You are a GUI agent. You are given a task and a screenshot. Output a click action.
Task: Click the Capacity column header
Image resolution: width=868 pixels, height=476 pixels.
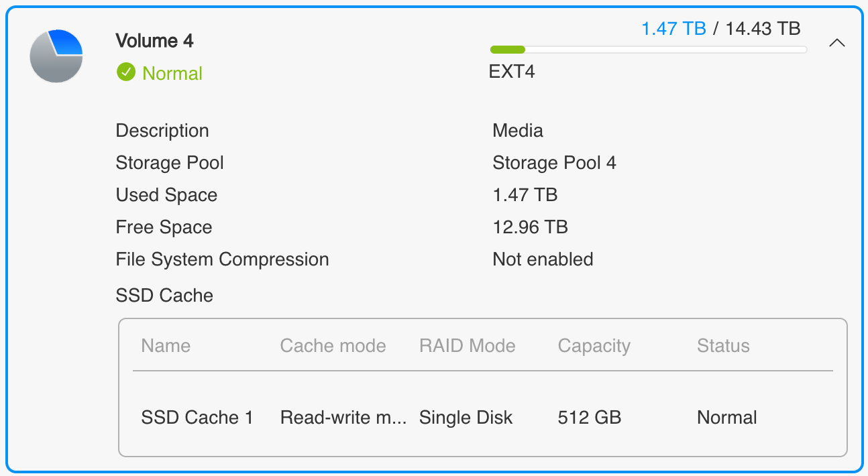594,346
